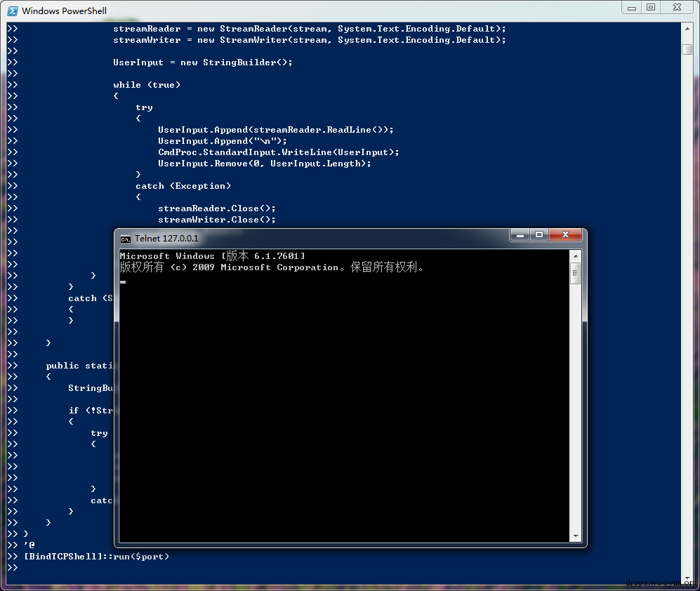The width and height of the screenshot is (700, 591).
Task: Click Telnet window scrollbar down arrow
Action: [x=576, y=536]
